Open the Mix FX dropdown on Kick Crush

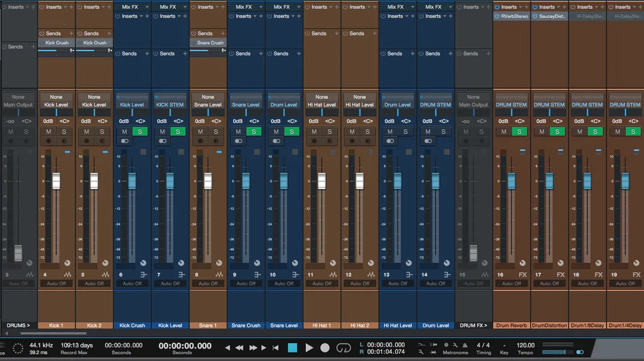click(147, 7)
